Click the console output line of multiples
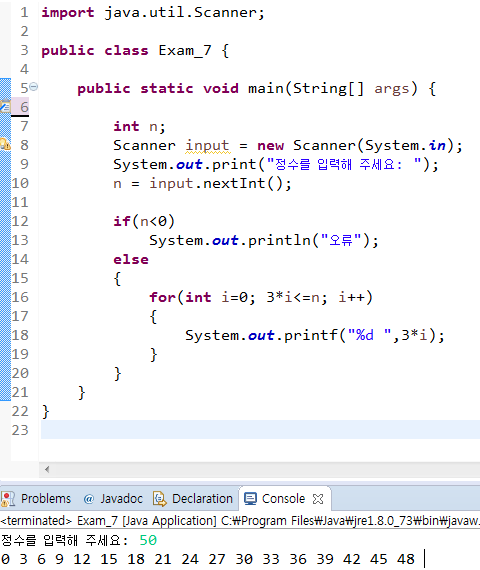This screenshot has width=480, height=570. [208, 559]
